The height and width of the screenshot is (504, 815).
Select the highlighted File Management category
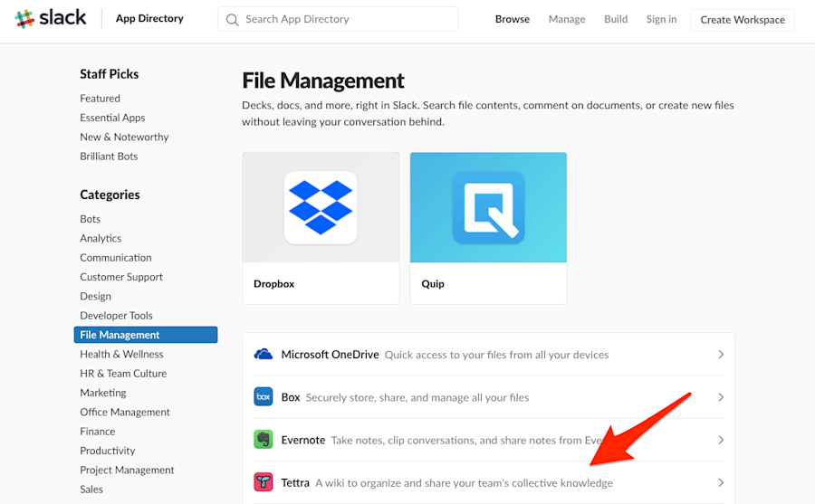pos(146,335)
